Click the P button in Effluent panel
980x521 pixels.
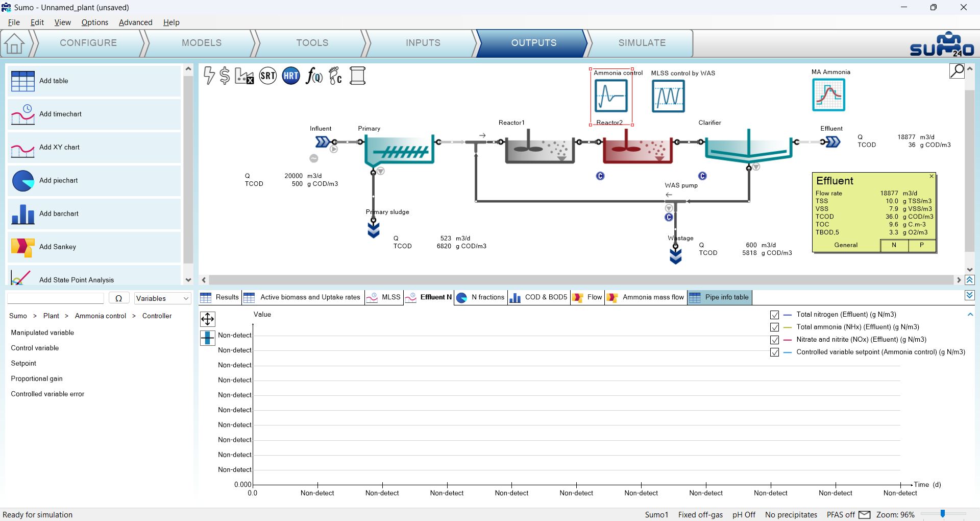(922, 245)
